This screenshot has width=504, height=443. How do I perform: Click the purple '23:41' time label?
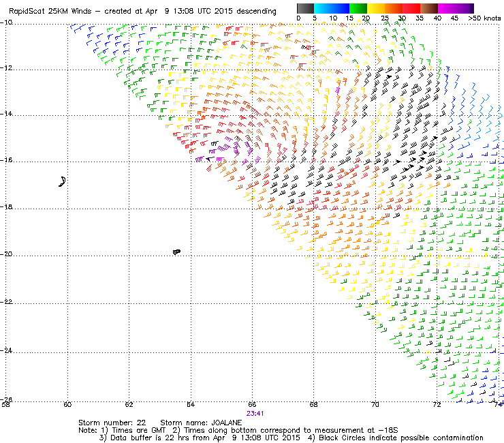click(255, 414)
